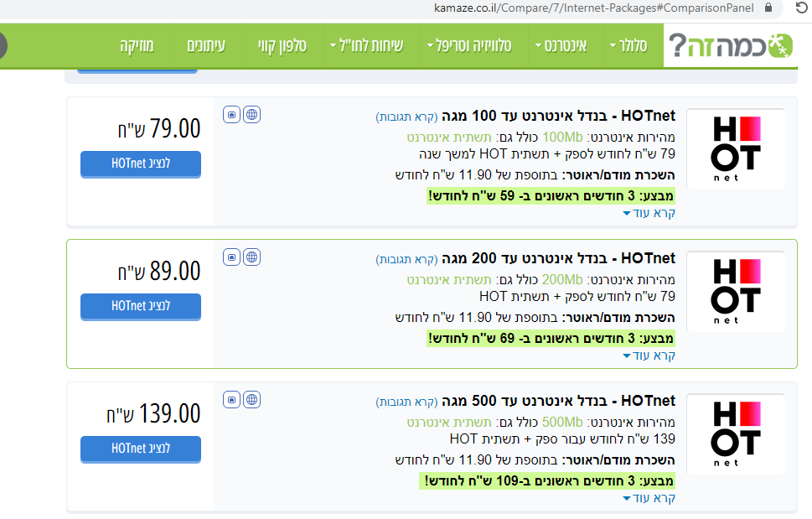Click תשתית אינטרנט link in 100Mb package
This screenshot has height=519, width=812.
[449, 138]
